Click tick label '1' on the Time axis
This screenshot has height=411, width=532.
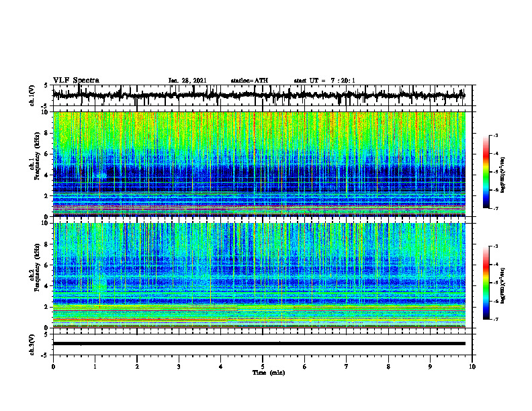tap(95, 367)
